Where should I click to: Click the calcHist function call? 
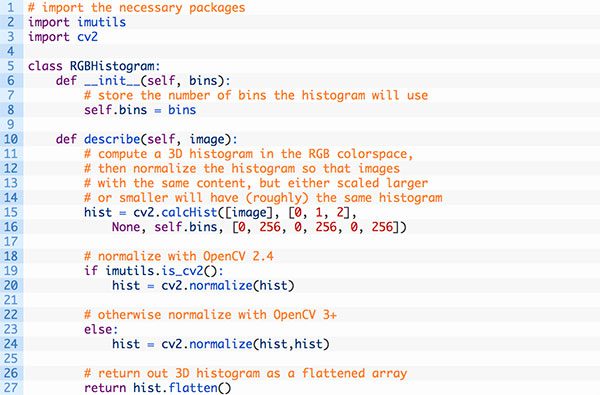point(189,212)
